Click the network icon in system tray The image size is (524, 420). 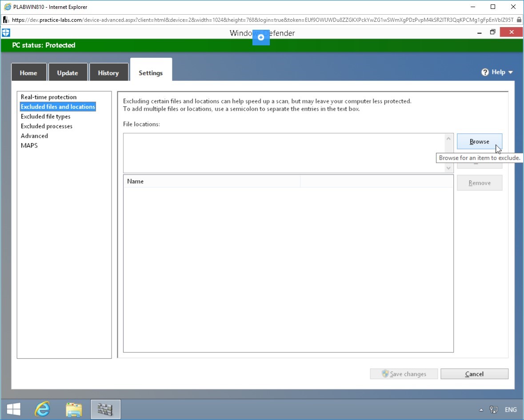(x=494, y=409)
